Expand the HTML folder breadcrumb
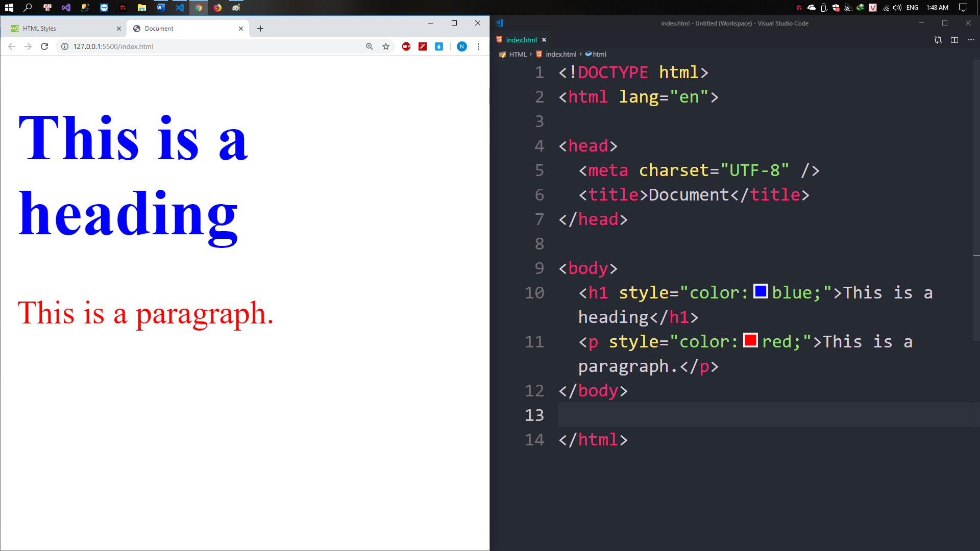The image size is (980, 551). pos(518,54)
